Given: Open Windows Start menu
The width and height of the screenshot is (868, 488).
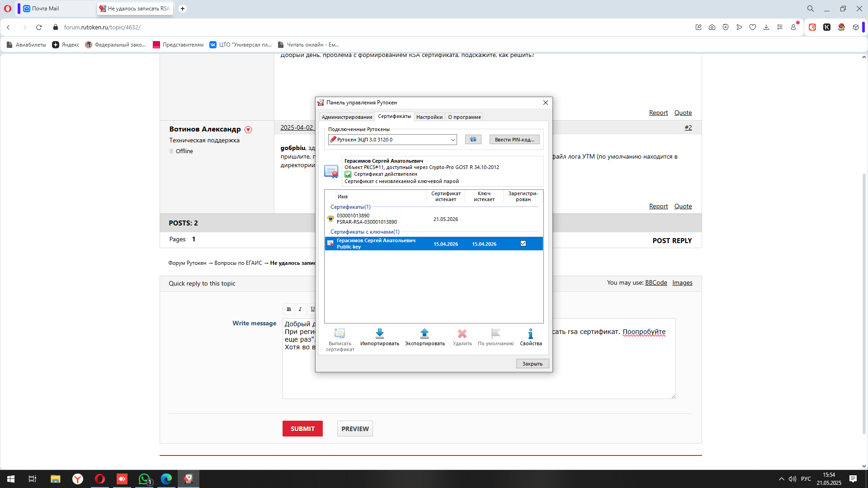Looking at the screenshot, I should 11,479.
